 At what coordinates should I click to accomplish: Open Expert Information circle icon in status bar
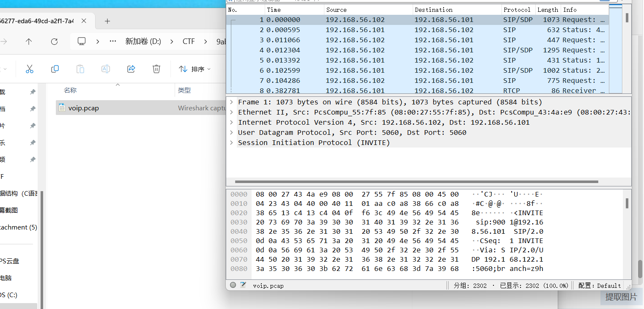coord(233,285)
